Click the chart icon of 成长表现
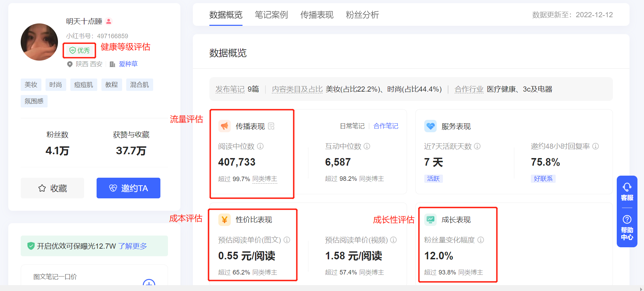The height and width of the screenshot is (291, 644). pyautogui.click(x=430, y=220)
